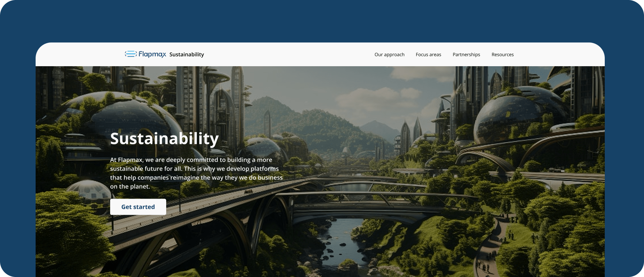
Task: Click the paragraph starting 'At Flapmax, we are deeply'
Action: pos(197,173)
